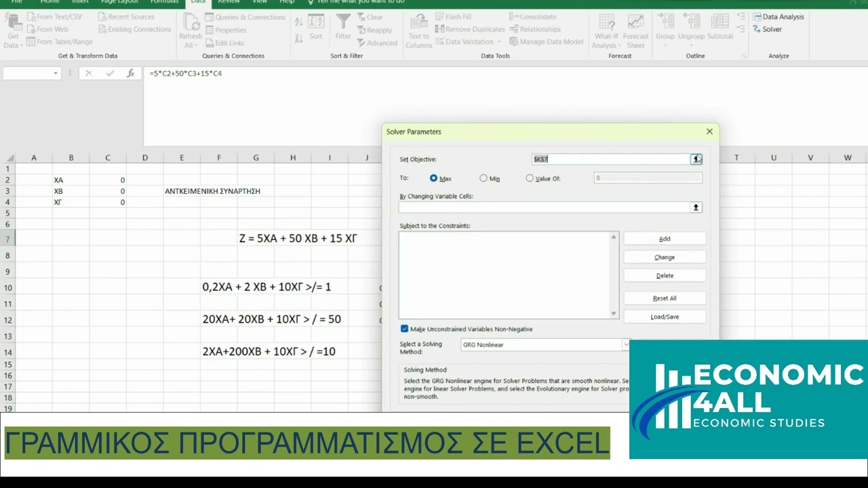Create a Forecast Sheet
This screenshot has height=488, width=868.
(635, 32)
